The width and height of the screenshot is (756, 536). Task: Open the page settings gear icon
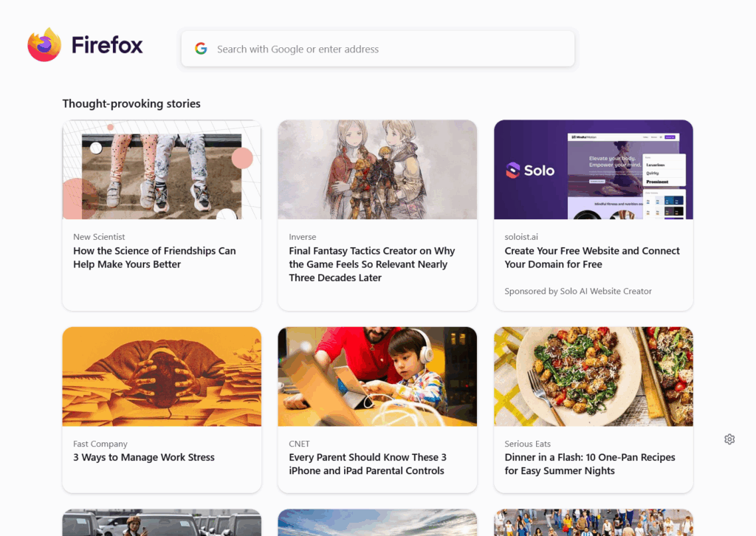(x=729, y=439)
